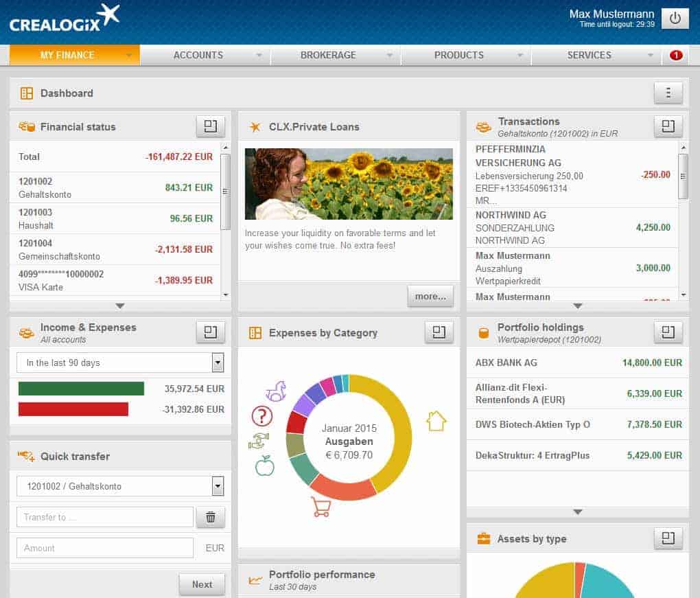Open the ABX BANK AG holding
Screen dimensions: 700x598
click(578, 363)
